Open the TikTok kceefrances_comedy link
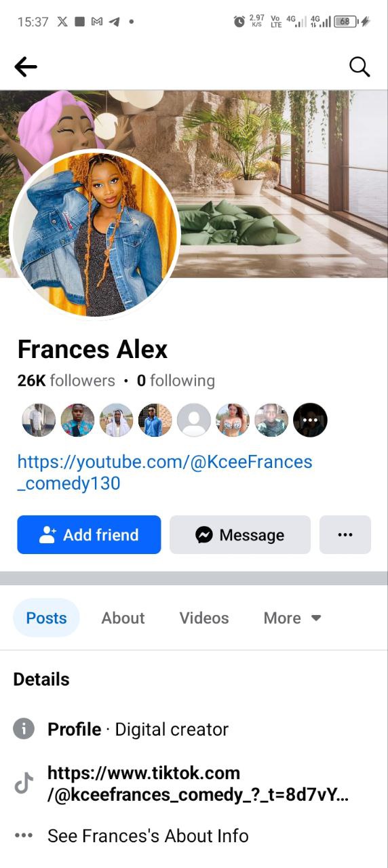Screen dimensions: 388x868 click(198, 784)
